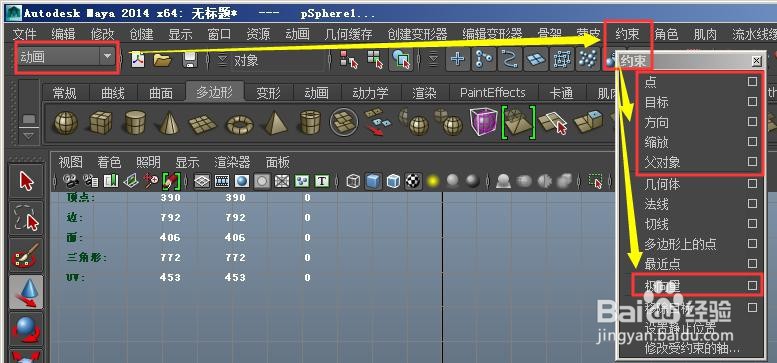Select by hierarchy mode icon
This screenshot has width=777, height=363.
tap(349, 60)
